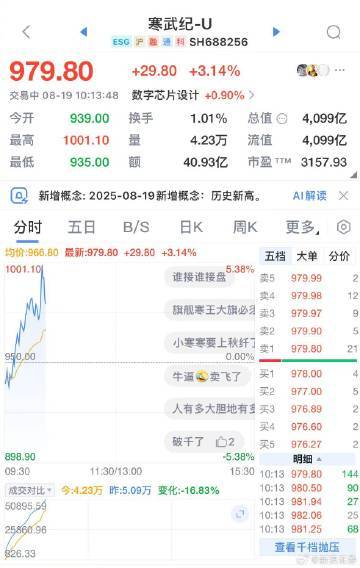Select the 五日 chart tab

81,227
